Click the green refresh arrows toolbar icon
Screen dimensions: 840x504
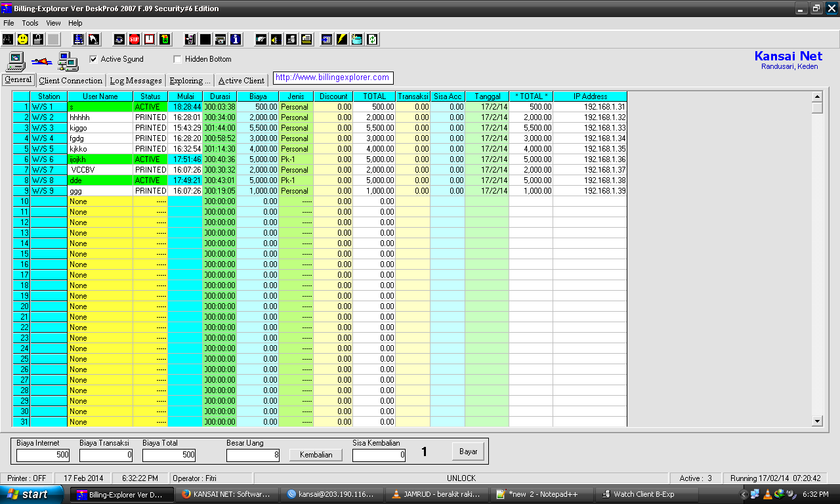click(x=371, y=39)
